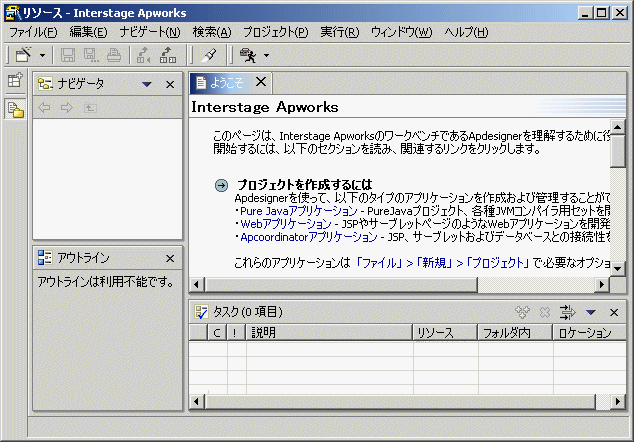Click the Navigator Forward arrow
The image size is (634, 442).
[67, 108]
